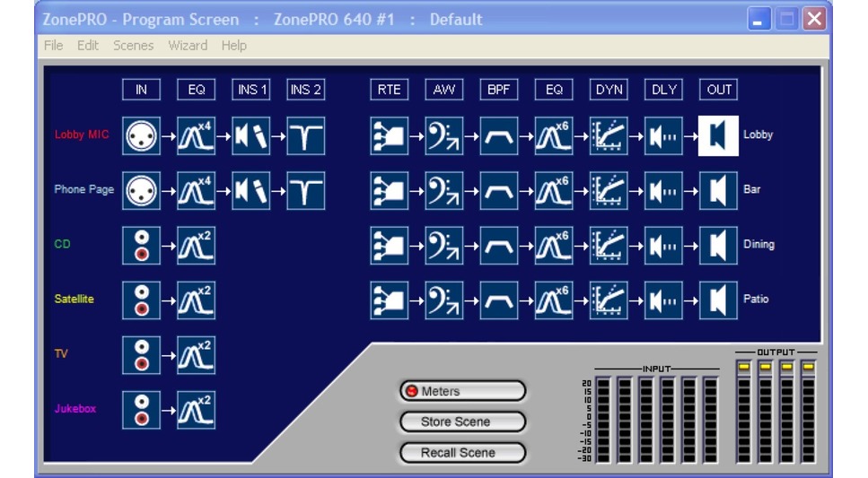Open Lobby MIC INS 2 notch filter

(305, 135)
